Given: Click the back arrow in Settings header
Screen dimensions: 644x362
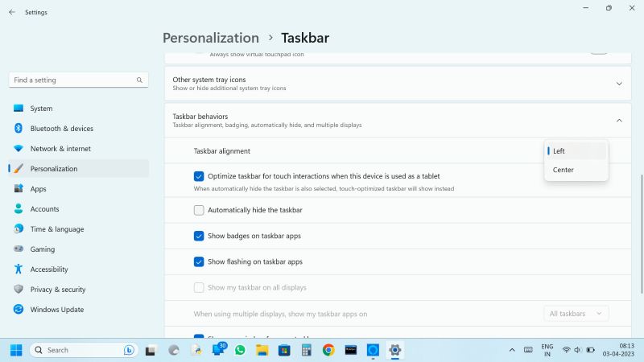Looking at the screenshot, I should click(x=12, y=12).
